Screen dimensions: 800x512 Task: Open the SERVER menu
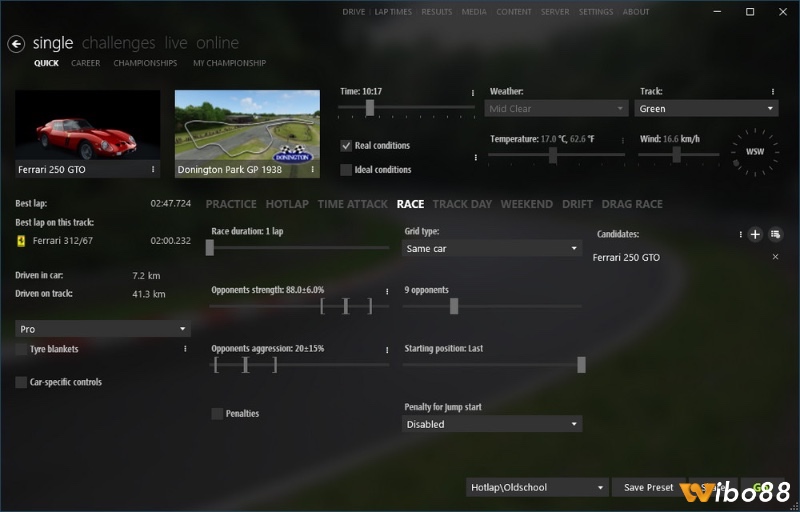555,12
